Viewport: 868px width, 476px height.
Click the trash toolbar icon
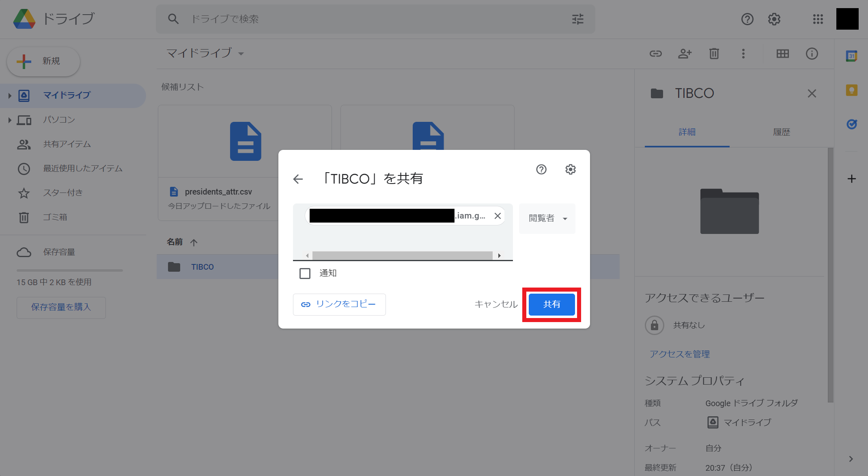pyautogui.click(x=714, y=54)
